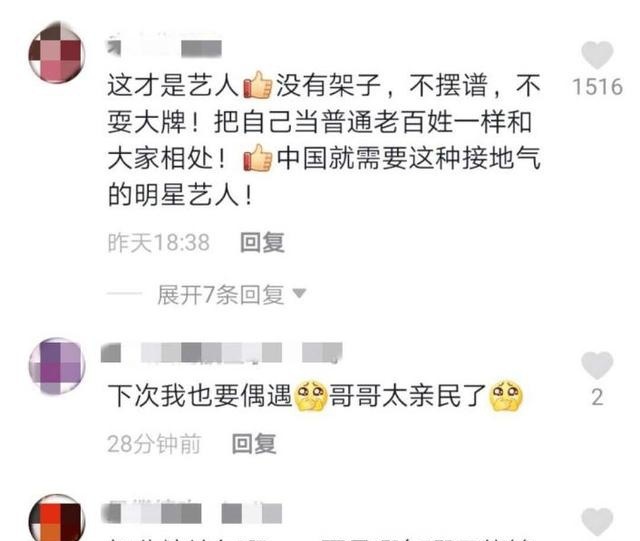The width and height of the screenshot is (640, 541).
Task: Click the second thumbs-up emoji before 中国就需要
Action: point(258,158)
